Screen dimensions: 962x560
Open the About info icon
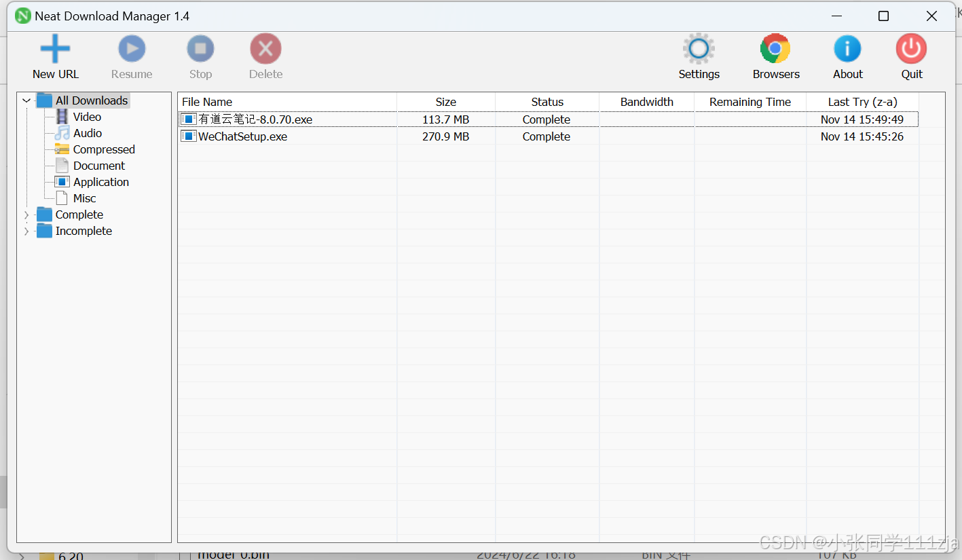pos(847,49)
